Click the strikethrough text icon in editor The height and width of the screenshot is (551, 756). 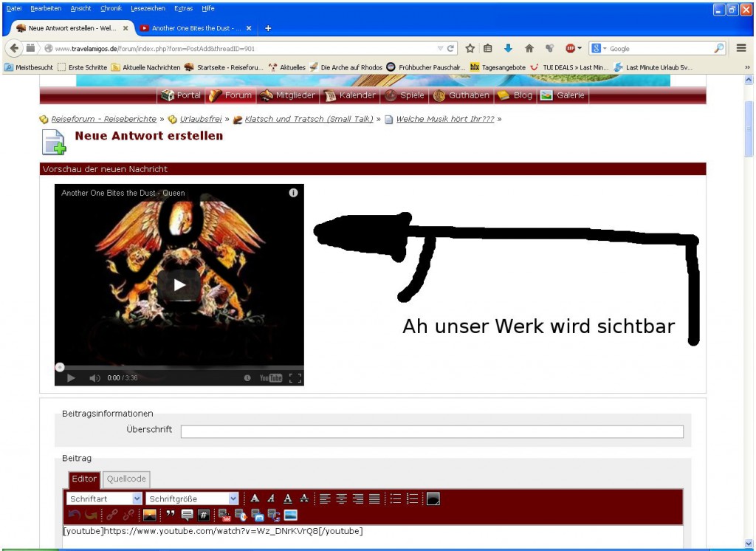point(304,499)
